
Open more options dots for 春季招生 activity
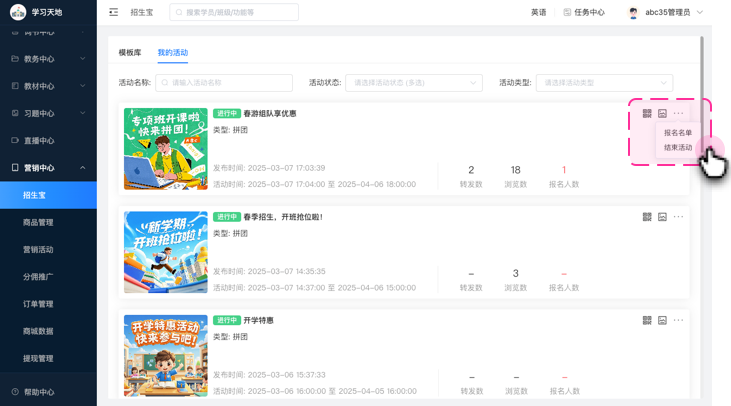click(678, 217)
